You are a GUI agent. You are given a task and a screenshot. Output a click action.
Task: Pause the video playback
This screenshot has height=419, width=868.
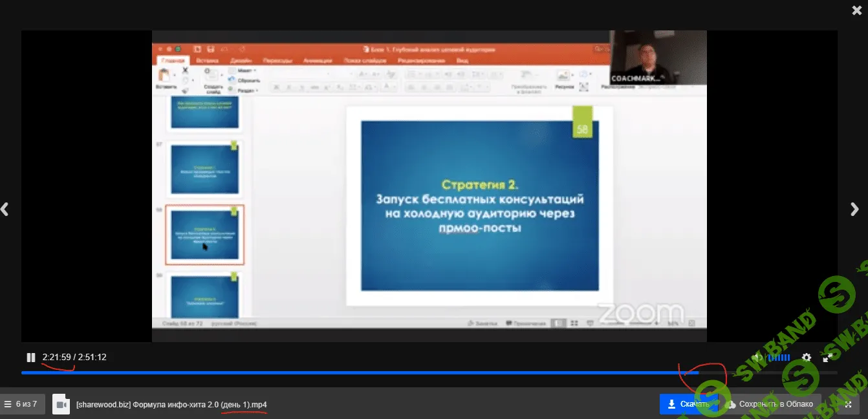pos(30,358)
